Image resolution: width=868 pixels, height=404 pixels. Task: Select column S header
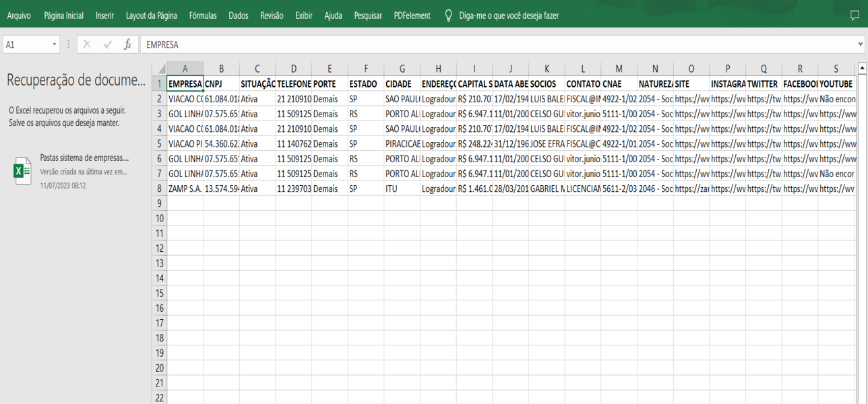[836, 69]
